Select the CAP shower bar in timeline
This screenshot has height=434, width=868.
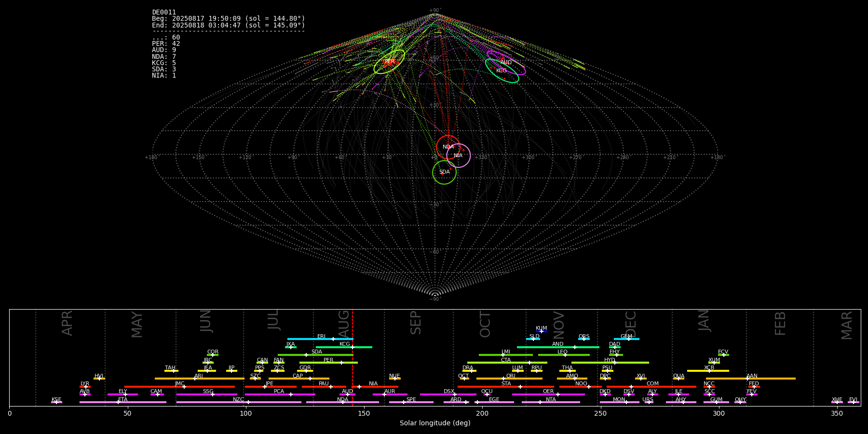299,379
